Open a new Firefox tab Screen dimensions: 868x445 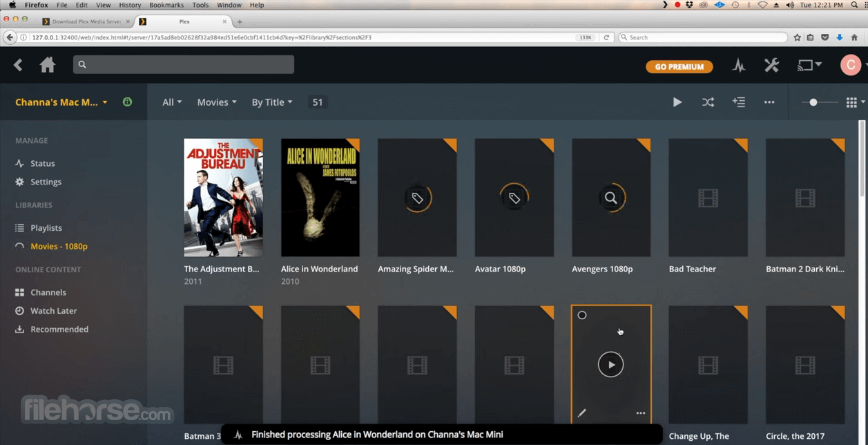point(240,22)
